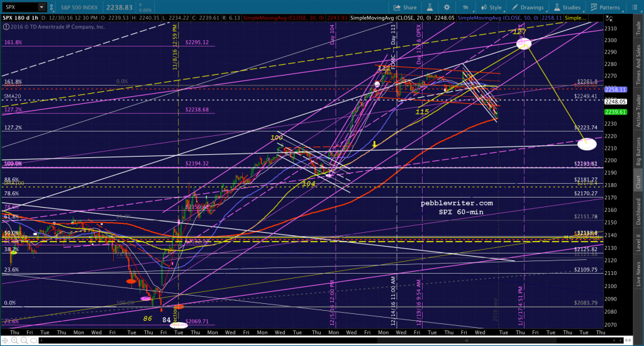Open the 1h timeframe selector
644x346 pixels.
click(466, 8)
